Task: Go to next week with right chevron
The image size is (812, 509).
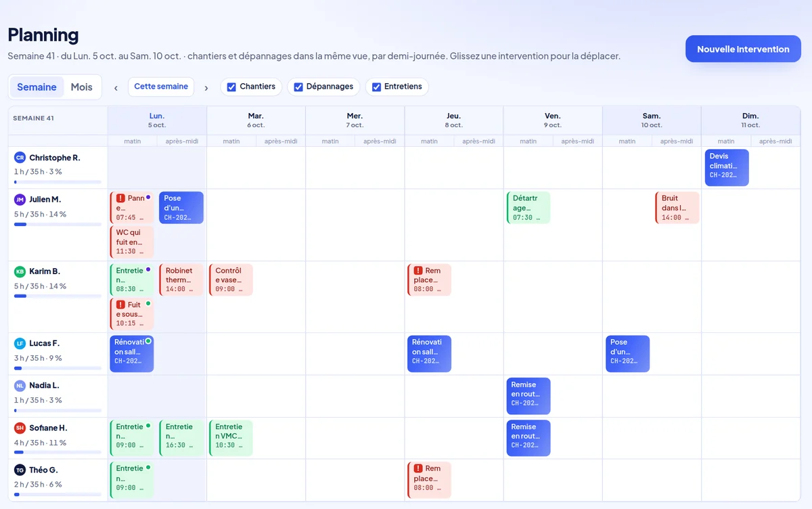Action: pos(206,88)
